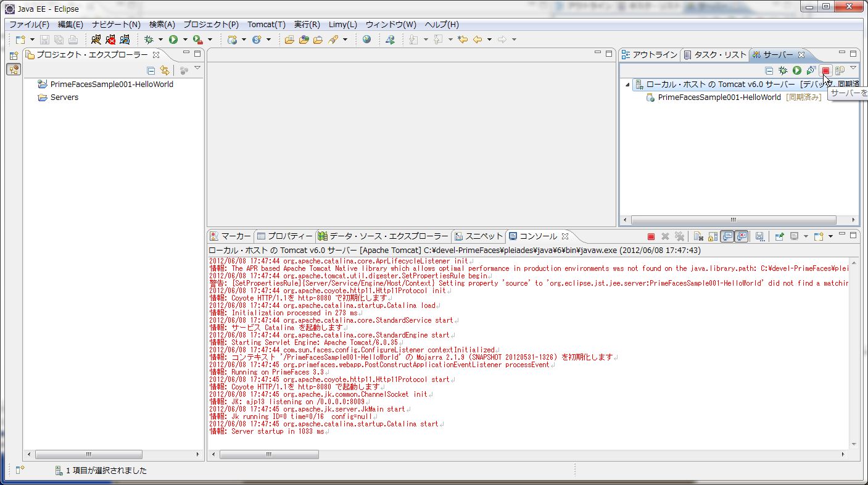This screenshot has width=868, height=485.
Task: Click the Publish to server icon
Action: tap(840, 71)
